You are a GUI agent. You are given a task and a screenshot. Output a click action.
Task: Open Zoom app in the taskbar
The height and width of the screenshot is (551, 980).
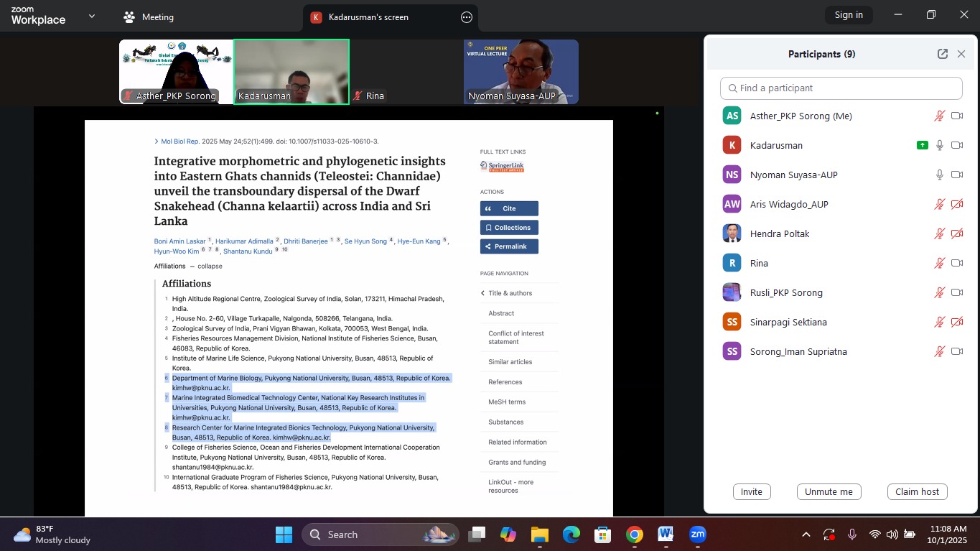tap(698, 534)
